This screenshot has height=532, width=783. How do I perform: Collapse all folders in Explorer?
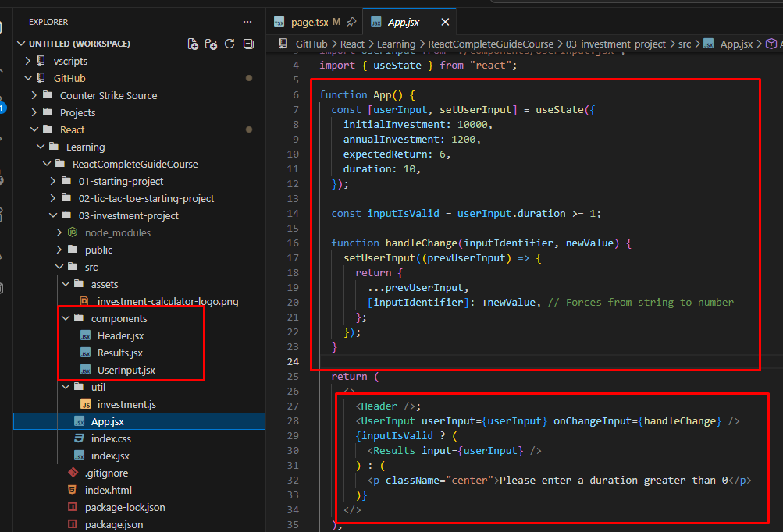coord(248,44)
